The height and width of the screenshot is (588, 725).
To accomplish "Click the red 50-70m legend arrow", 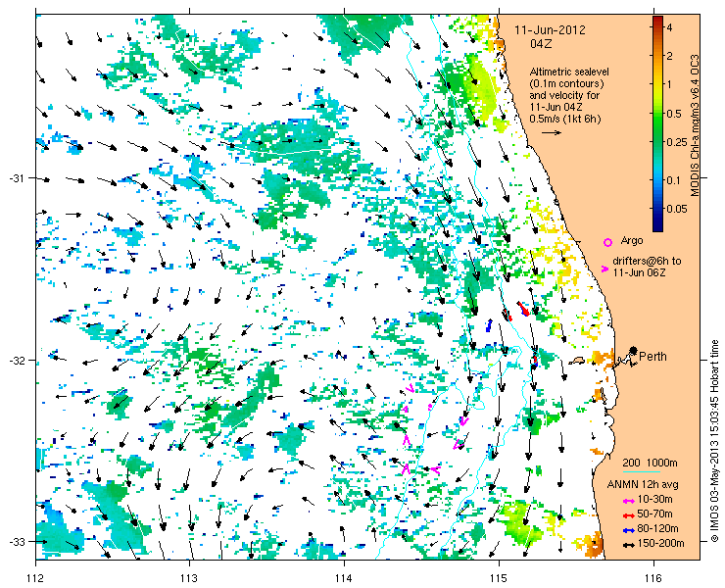I will [628, 515].
